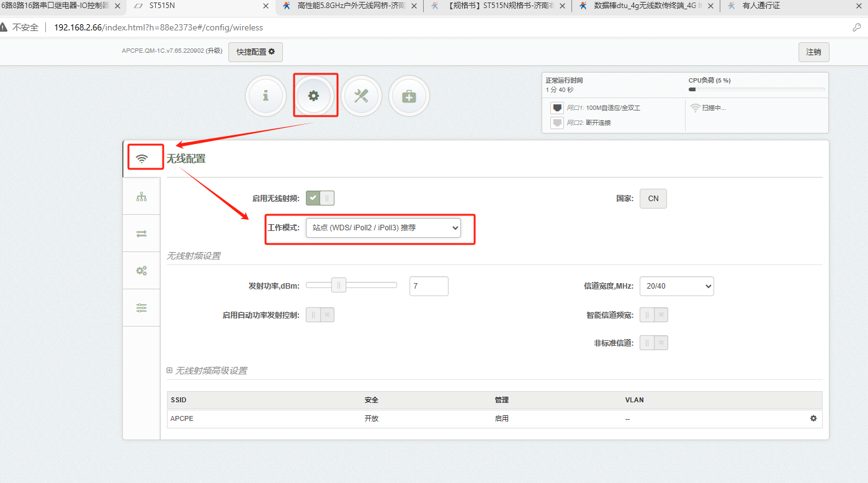
Task: Open the medical kit support icon
Action: point(409,96)
